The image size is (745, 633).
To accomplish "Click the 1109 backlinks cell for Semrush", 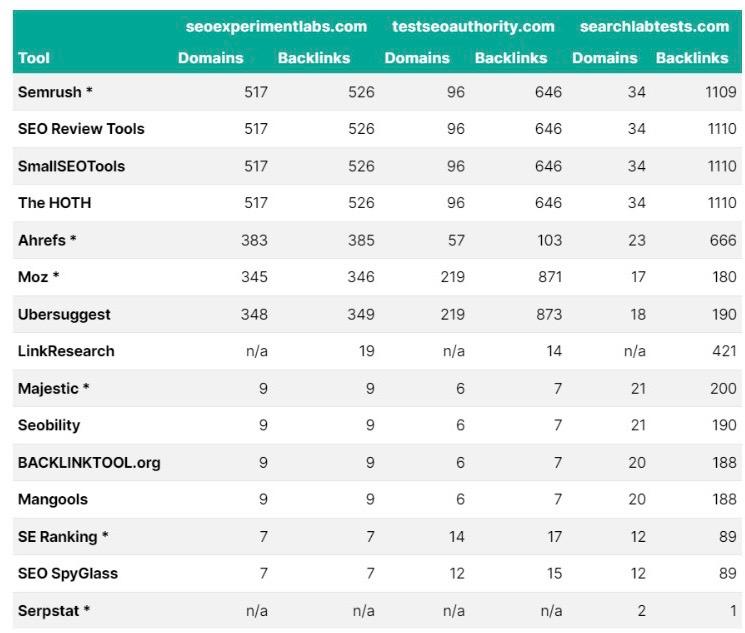I will [x=721, y=92].
